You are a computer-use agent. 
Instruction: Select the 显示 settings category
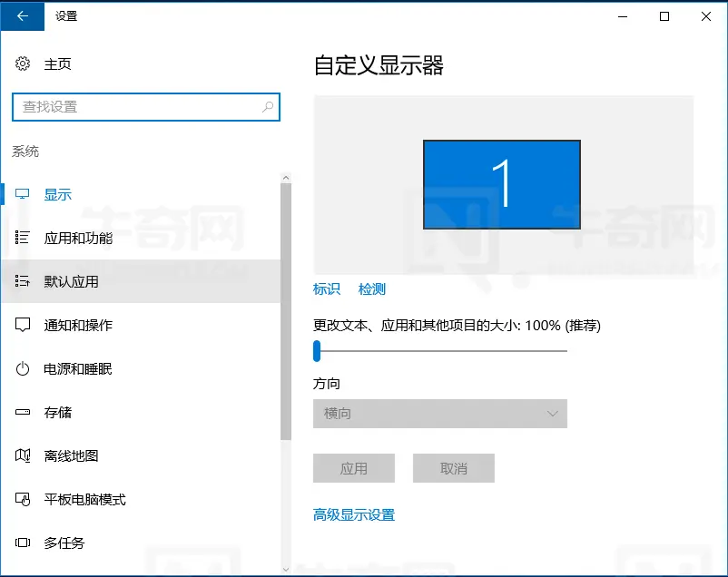[141, 194]
